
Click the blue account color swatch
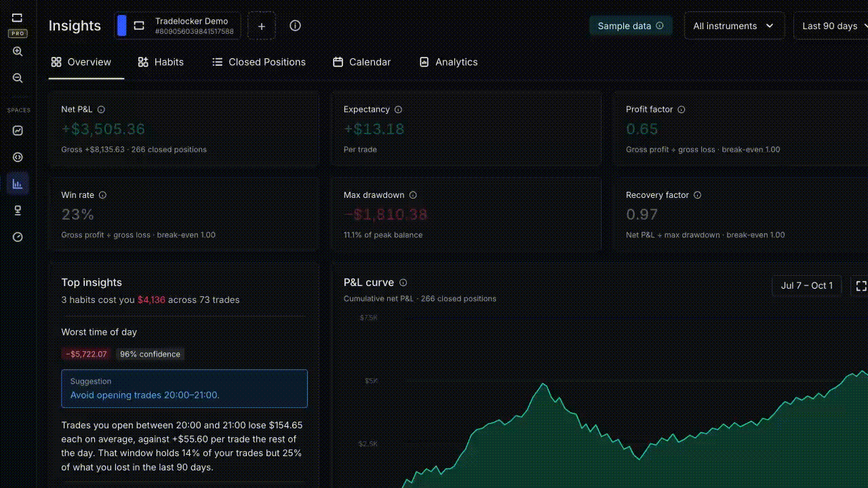tap(122, 26)
